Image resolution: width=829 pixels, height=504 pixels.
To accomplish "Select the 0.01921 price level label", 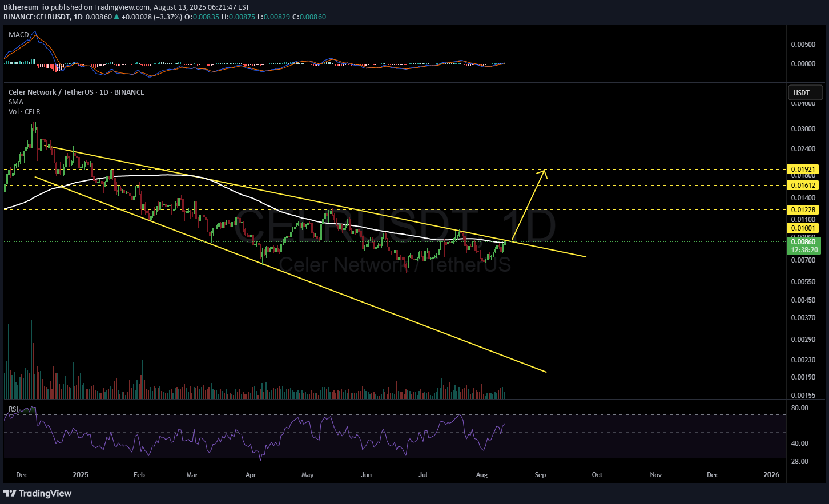I will click(802, 170).
